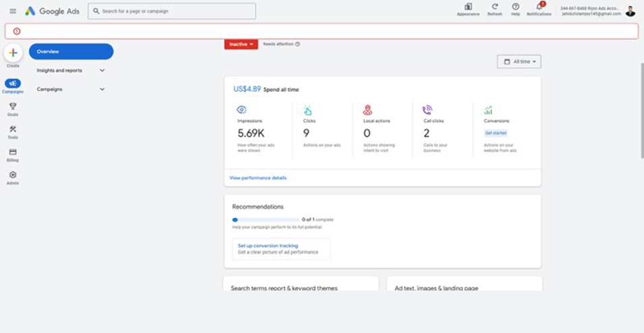Click the recommendations progress bar
The image size is (644, 333).
coord(266,220)
